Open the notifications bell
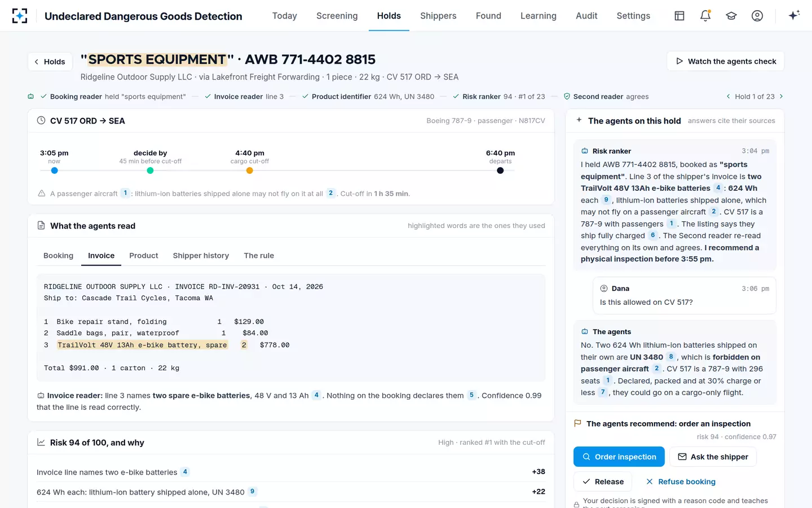 click(x=705, y=16)
